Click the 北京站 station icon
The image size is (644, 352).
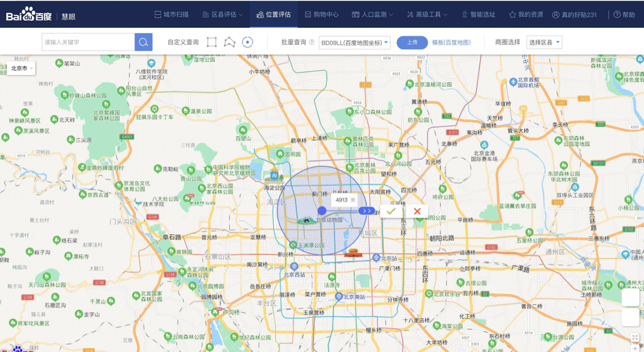coord(376,258)
